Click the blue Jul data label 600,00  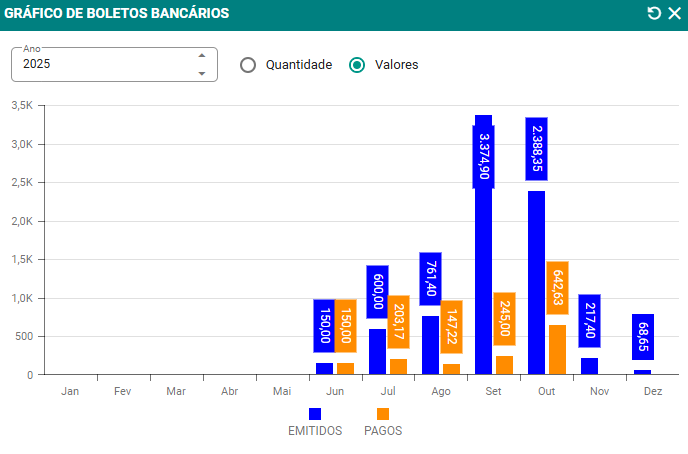[377, 292]
